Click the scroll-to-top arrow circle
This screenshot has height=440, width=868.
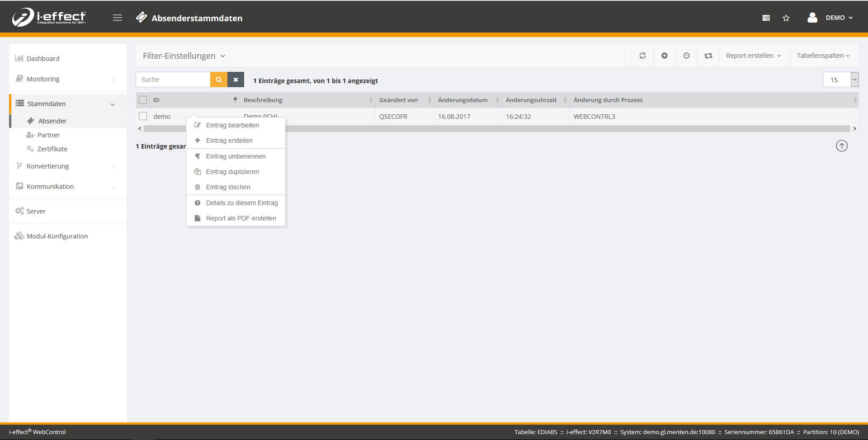(842, 146)
